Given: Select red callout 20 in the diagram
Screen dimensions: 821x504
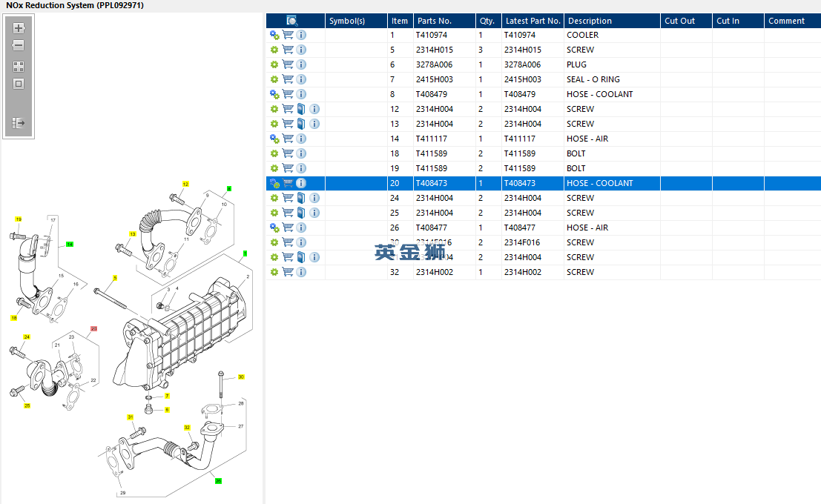Looking at the screenshot, I should (x=93, y=328).
